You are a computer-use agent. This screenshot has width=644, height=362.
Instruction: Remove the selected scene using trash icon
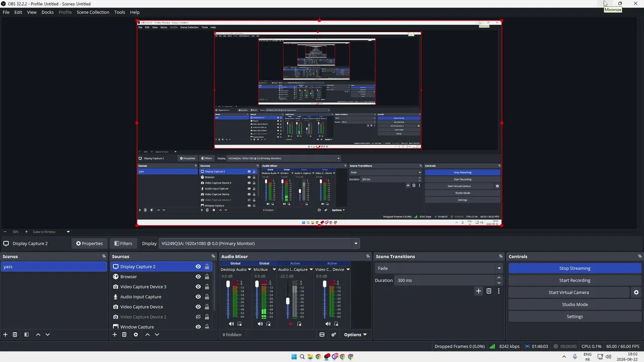pos(15,334)
